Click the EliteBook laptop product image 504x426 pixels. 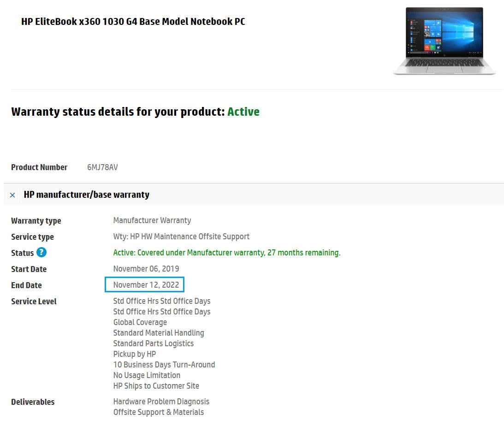tap(445, 41)
